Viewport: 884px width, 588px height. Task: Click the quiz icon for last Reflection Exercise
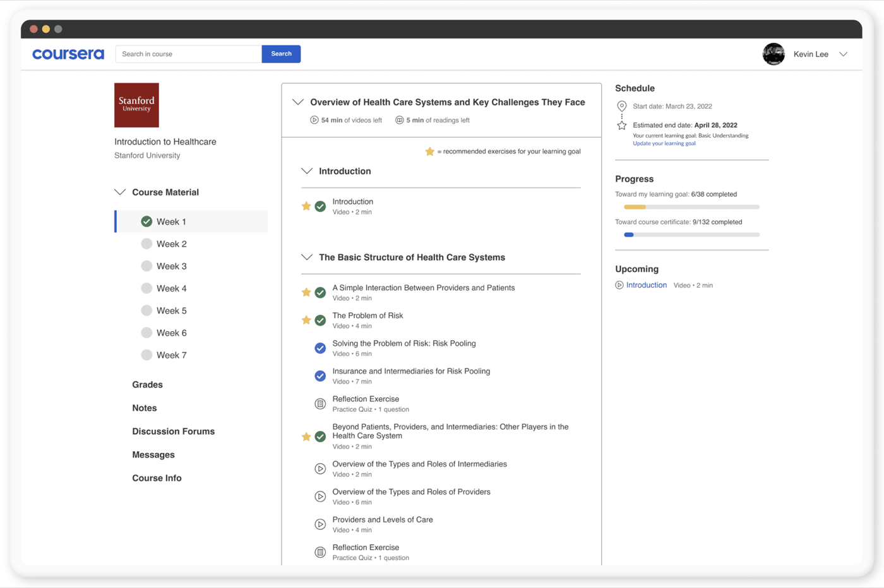click(320, 552)
